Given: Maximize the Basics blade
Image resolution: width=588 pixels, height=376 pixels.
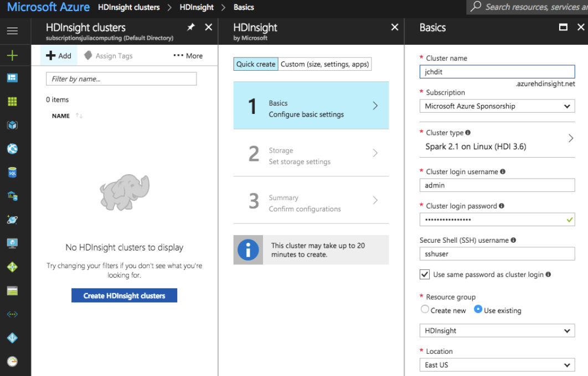Looking at the screenshot, I should (x=563, y=27).
